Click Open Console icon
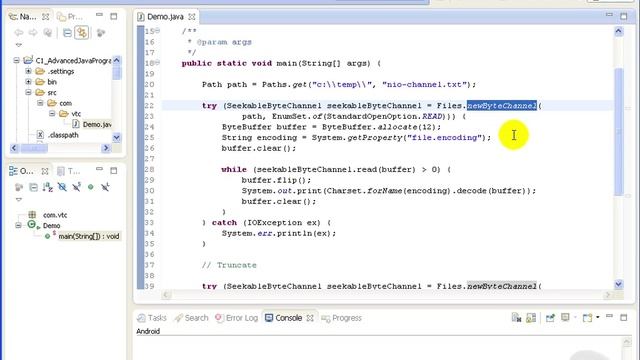 [587, 318]
